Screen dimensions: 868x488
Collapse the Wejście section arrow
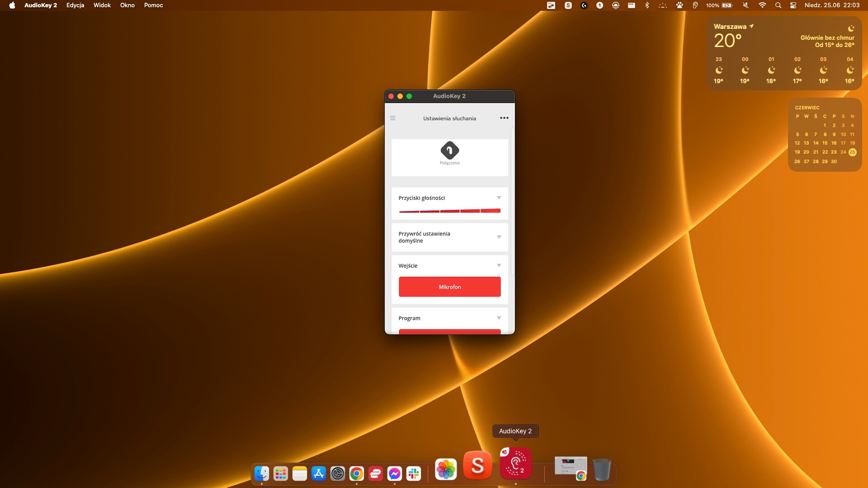coord(499,266)
